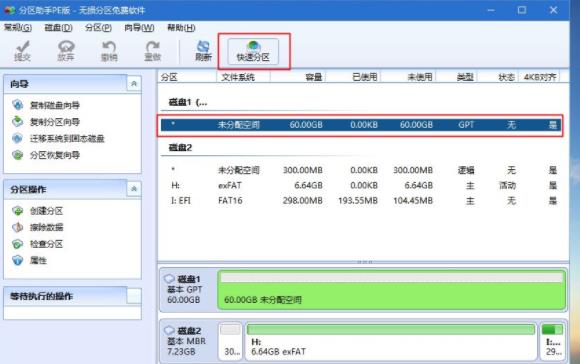Click the 刷新 (Refresh) toolbar icon
This screenshot has height=364, width=580.
203,47
